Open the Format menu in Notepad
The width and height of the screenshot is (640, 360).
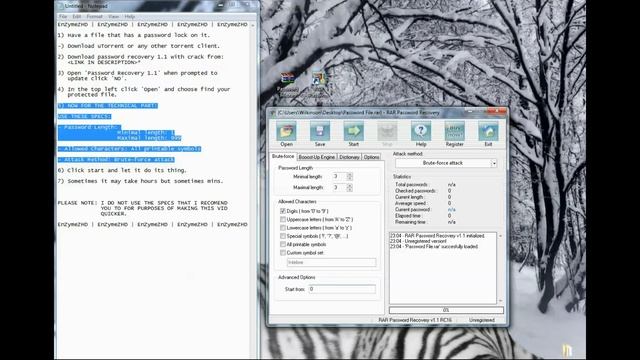point(95,16)
